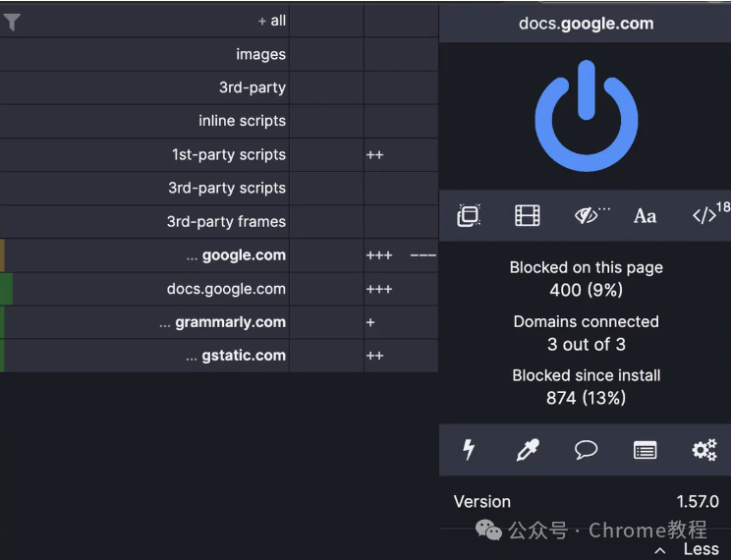This screenshot has width=731, height=560.
Task: Click the google.com domain row
Action: click(x=144, y=255)
